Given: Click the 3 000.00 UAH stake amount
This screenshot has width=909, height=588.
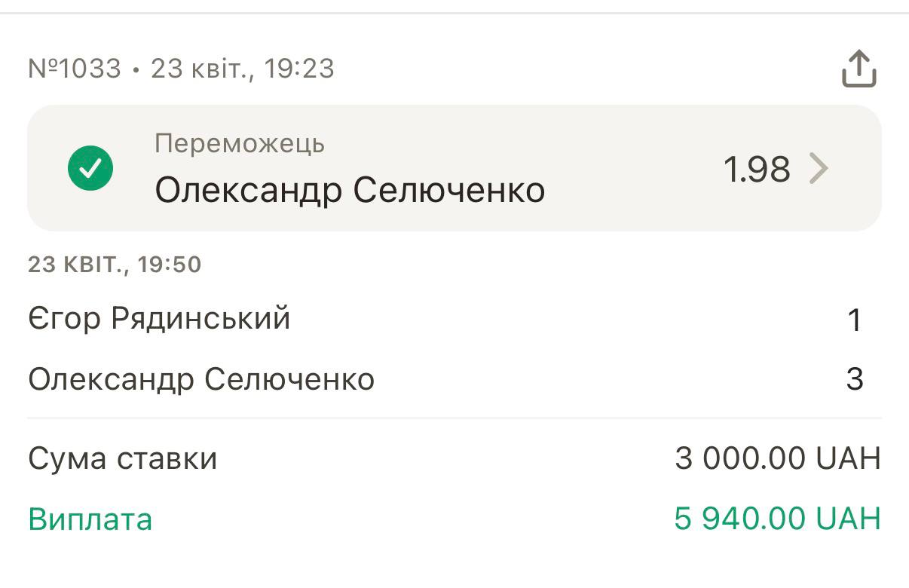Looking at the screenshot, I should coord(777,458).
